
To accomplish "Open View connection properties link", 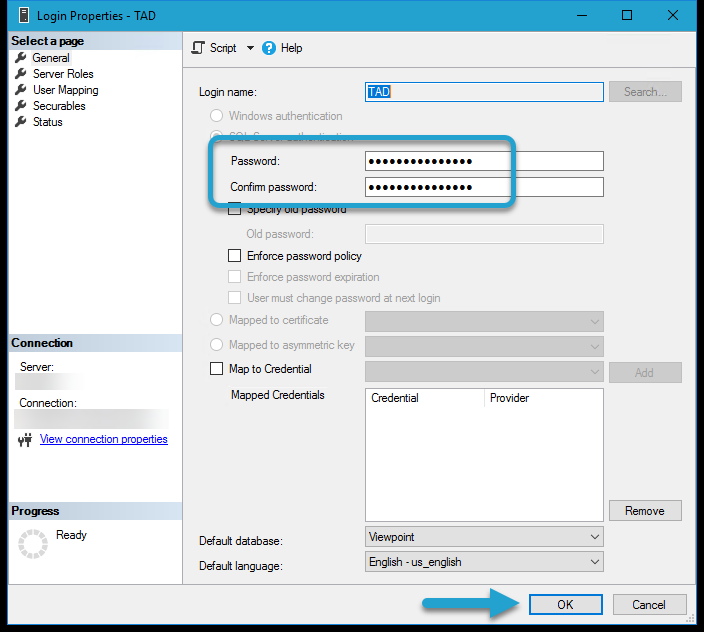I will (x=104, y=439).
